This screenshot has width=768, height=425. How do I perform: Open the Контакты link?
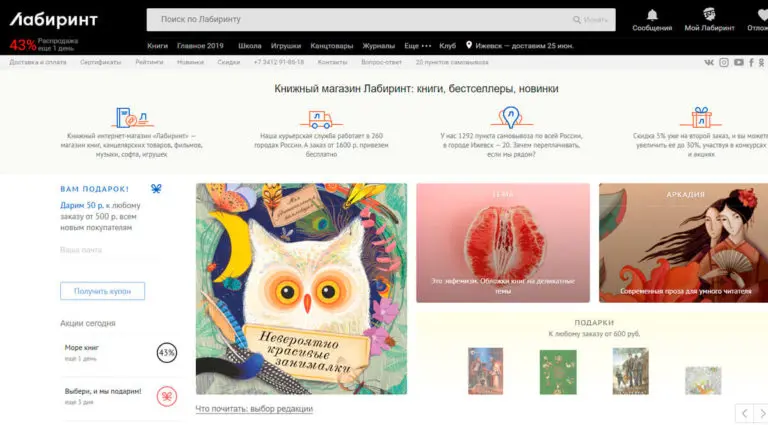332,62
